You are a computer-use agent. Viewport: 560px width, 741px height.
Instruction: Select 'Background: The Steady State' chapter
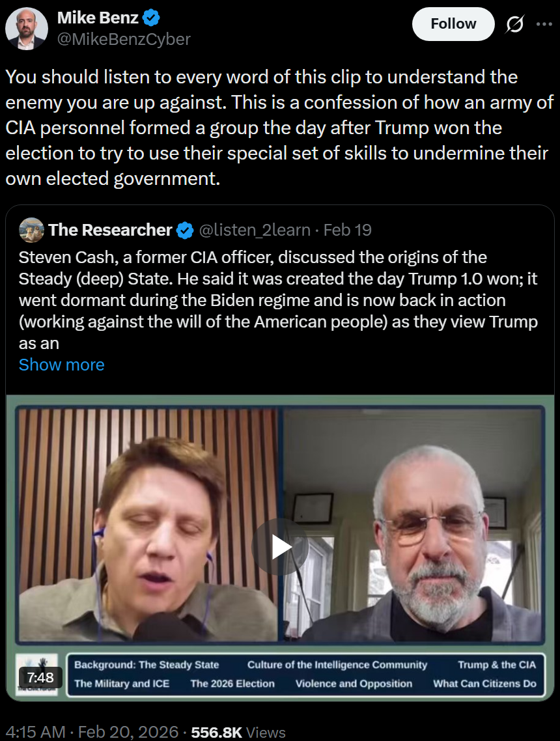pyautogui.click(x=147, y=665)
